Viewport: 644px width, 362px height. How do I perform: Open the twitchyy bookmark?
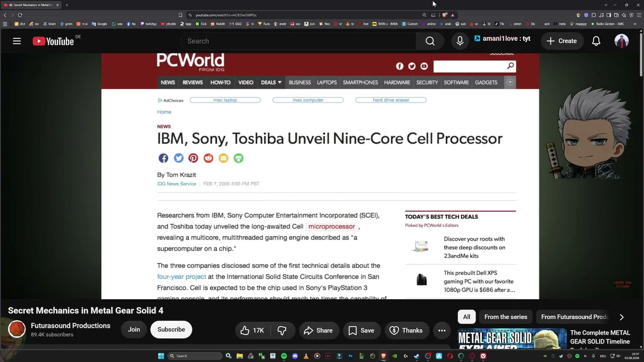pos(148,24)
